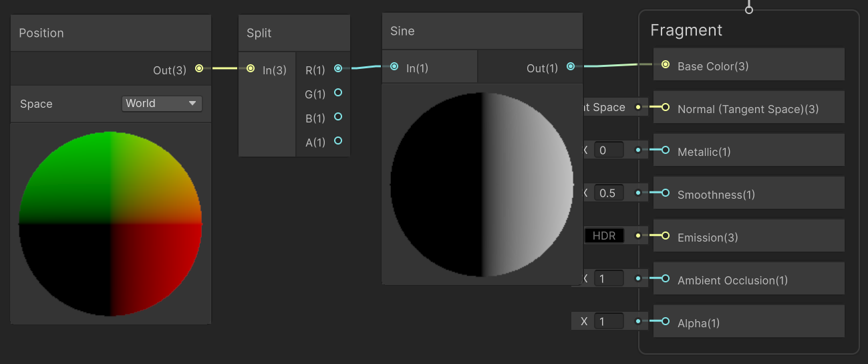Click the Sine node Out(1) port
This screenshot has height=364, width=868.
pos(571,66)
